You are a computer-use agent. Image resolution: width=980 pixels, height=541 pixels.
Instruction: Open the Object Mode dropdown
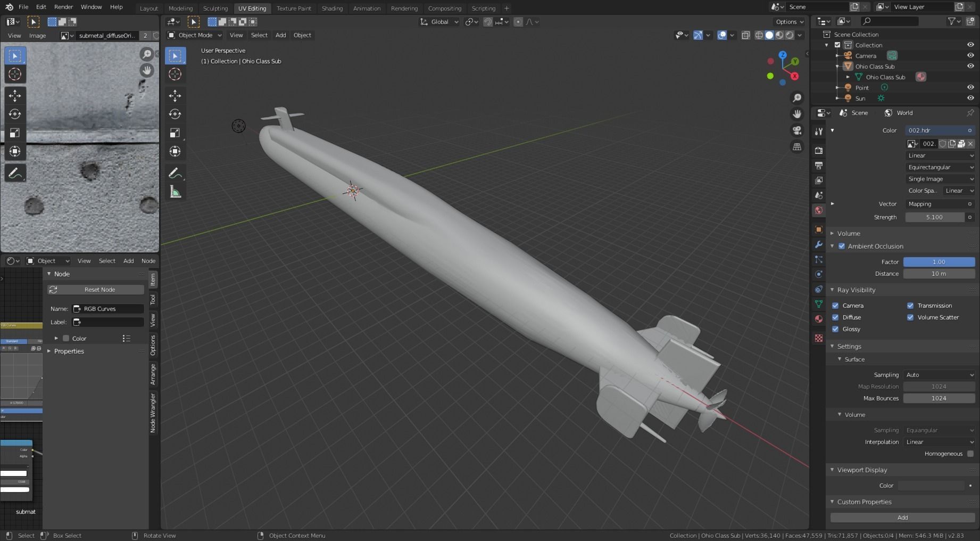pyautogui.click(x=195, y=35)
